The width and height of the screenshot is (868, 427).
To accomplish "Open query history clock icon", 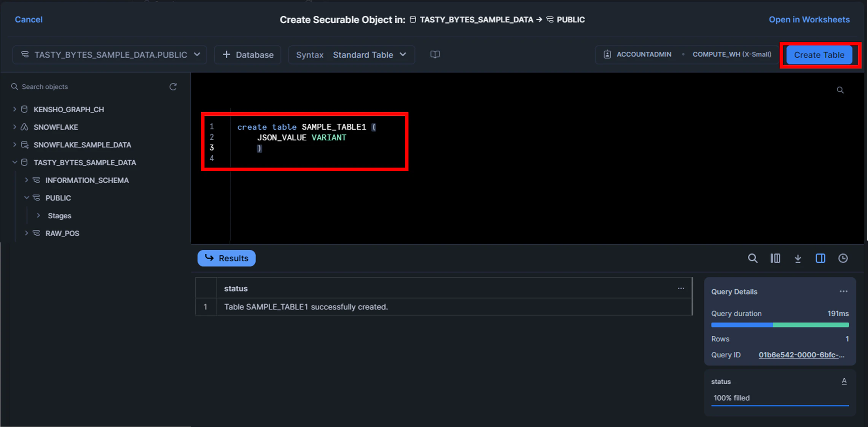I will point(843,258).
